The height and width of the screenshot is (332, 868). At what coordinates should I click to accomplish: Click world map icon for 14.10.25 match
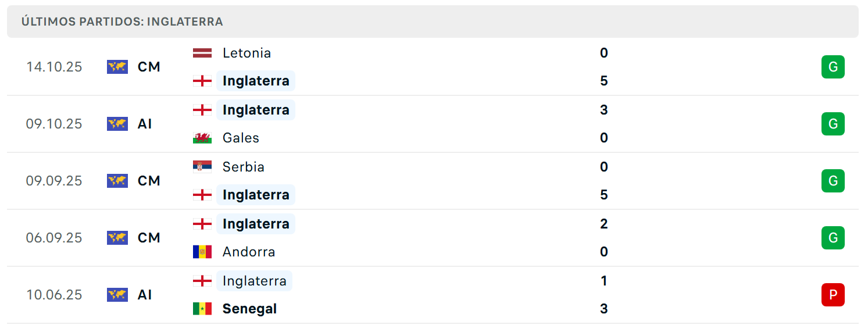point(117,67)
